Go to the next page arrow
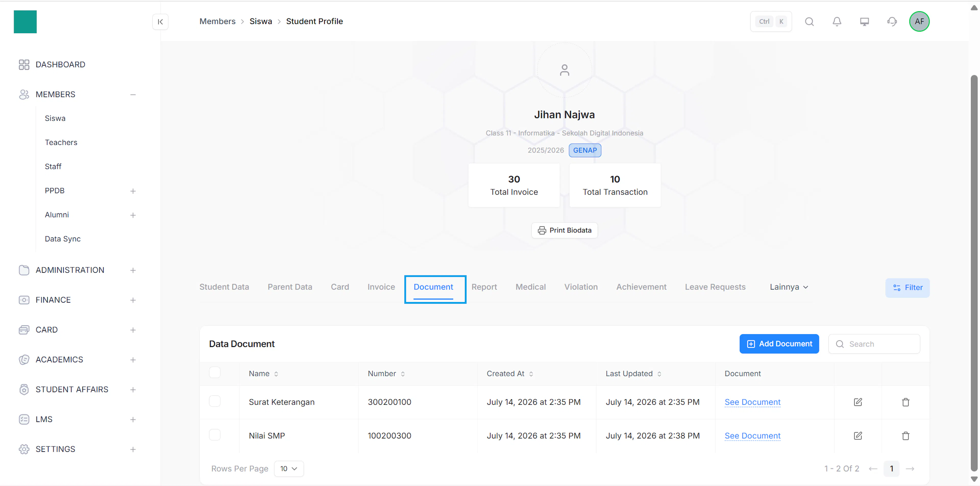This screenshot has height=486, width=980. [x=910, y=468]
